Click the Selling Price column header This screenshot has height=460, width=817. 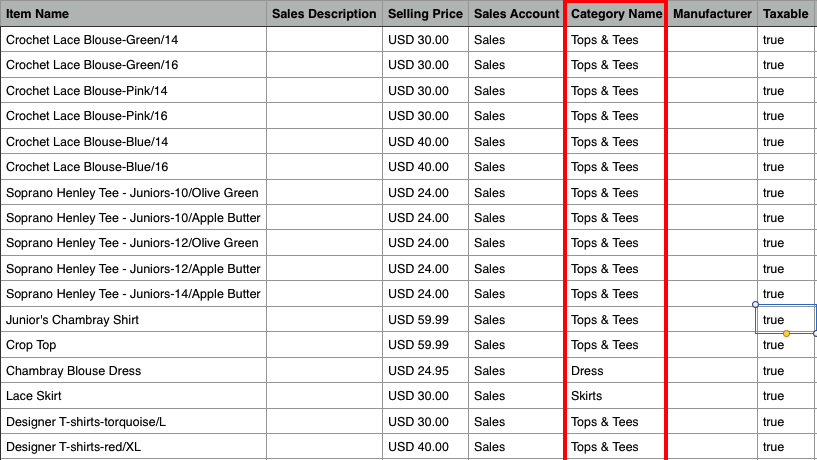425,14
